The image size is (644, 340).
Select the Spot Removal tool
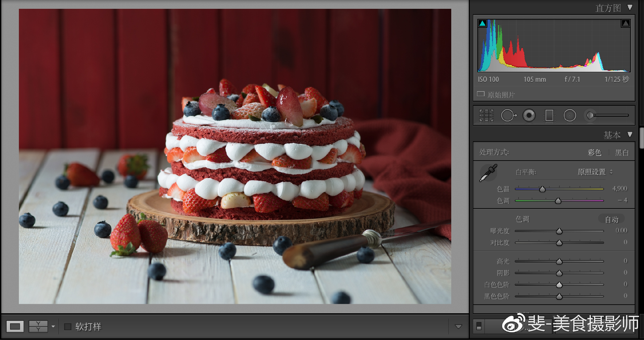tap(508, 115)
